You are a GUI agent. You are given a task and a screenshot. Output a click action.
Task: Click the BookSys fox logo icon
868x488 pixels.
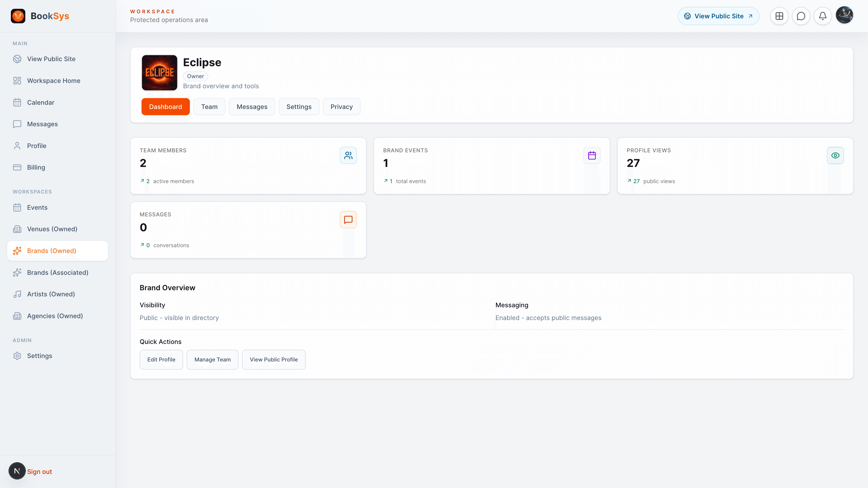18,16
